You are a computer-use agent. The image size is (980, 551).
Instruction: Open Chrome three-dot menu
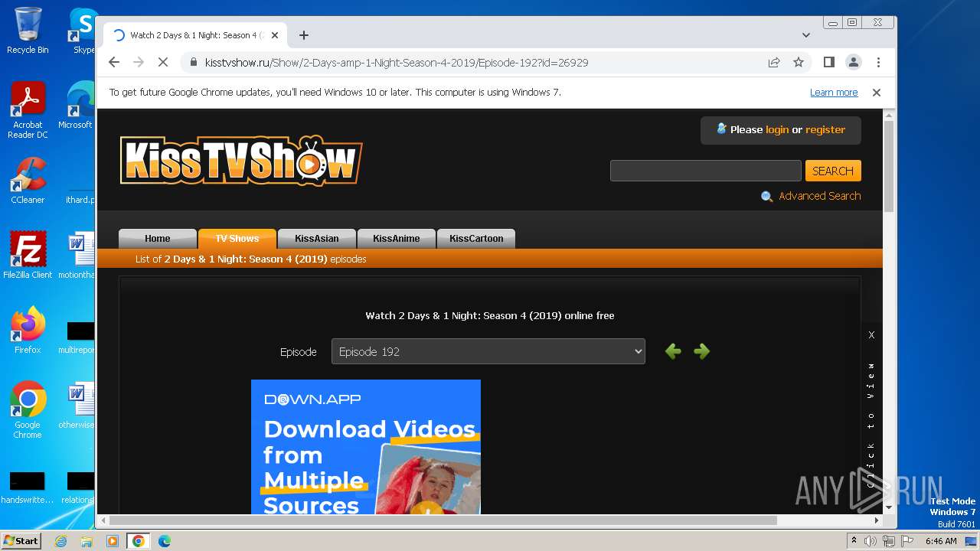click(878, 63)
